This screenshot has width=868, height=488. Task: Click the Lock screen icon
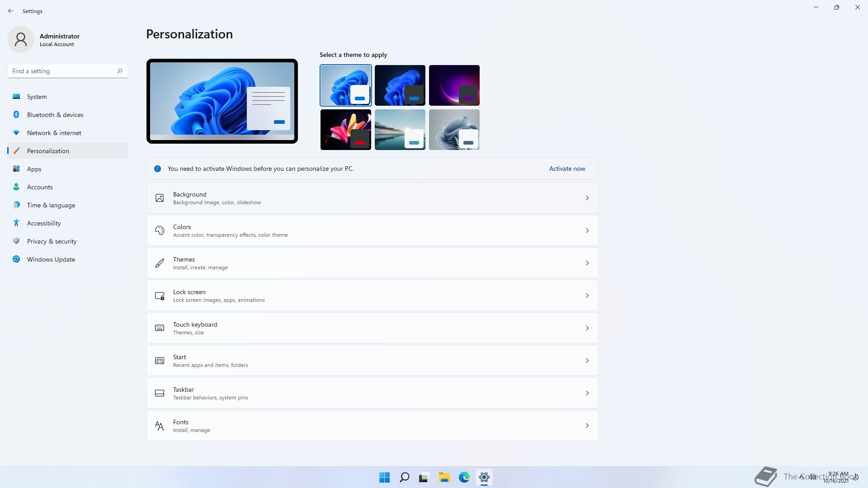pos(160,296)
